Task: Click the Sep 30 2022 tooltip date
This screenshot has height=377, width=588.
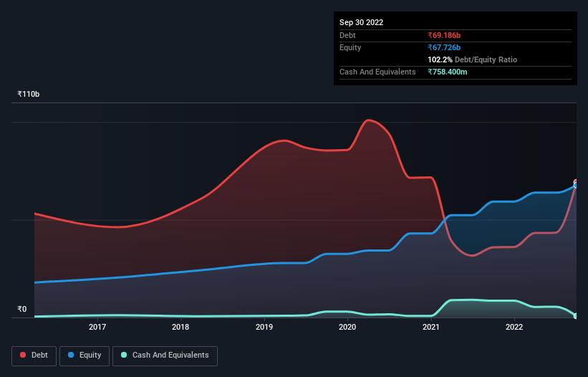Action: click(361, 22)
